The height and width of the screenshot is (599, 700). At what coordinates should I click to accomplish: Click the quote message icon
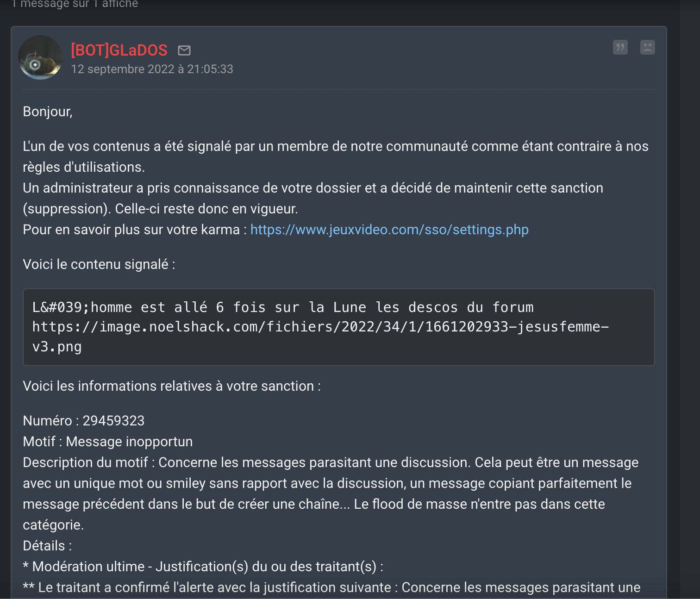click(x=620, y=47)
